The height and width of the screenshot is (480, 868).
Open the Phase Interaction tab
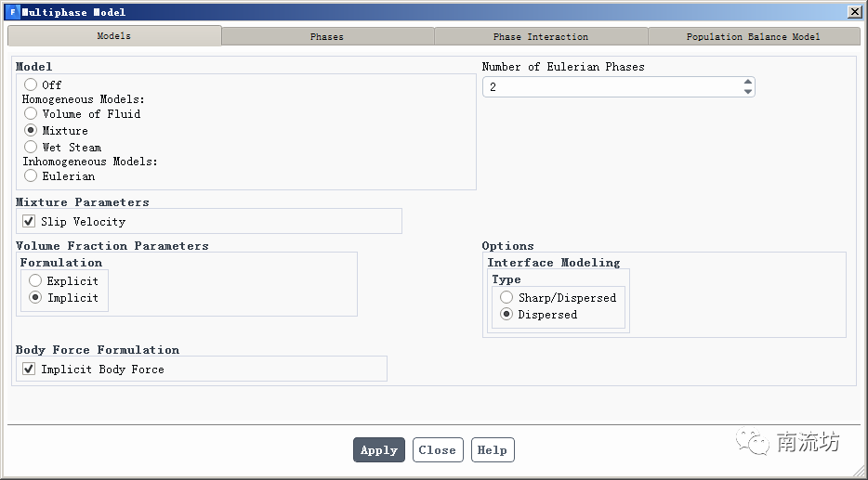click(541, 36)
